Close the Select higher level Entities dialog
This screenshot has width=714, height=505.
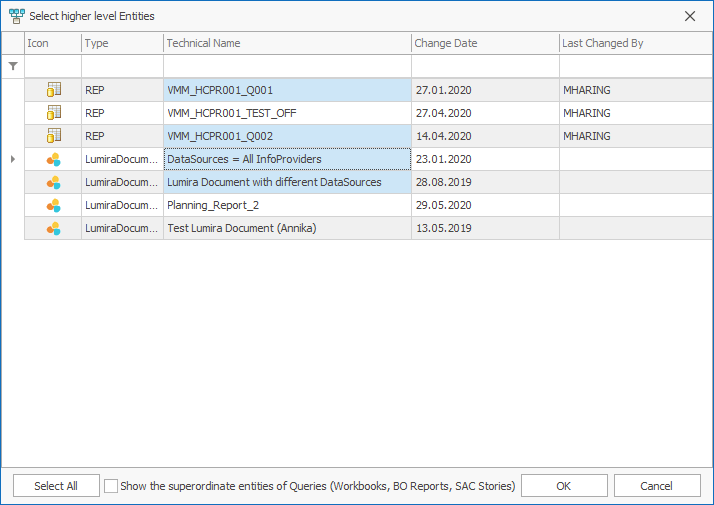[690, 16]
